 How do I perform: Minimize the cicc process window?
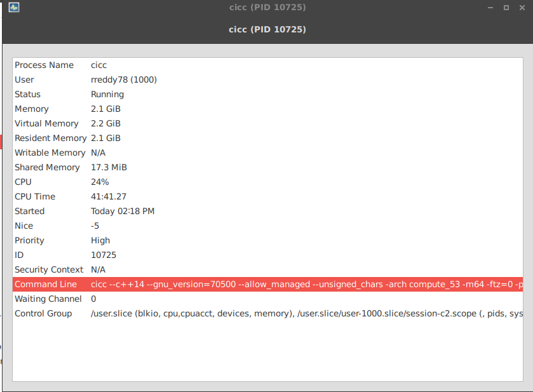(x=490, y=8)
